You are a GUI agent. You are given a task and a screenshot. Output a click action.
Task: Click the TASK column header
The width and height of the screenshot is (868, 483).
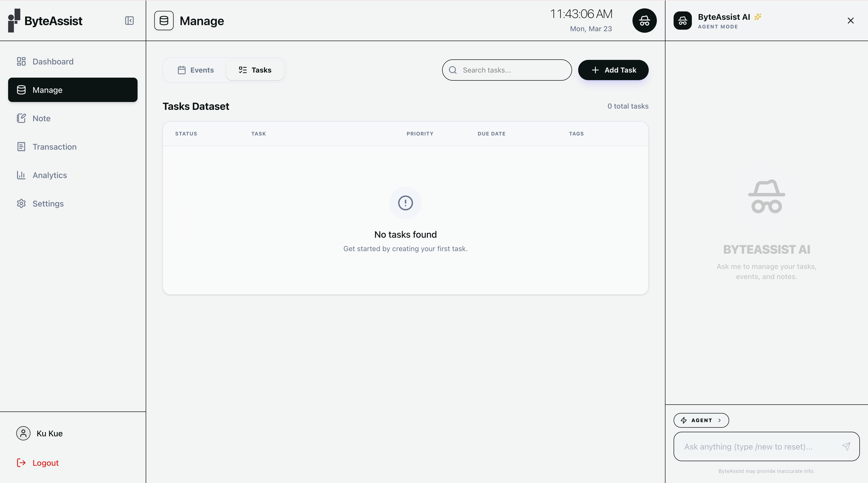click(258, 134)
